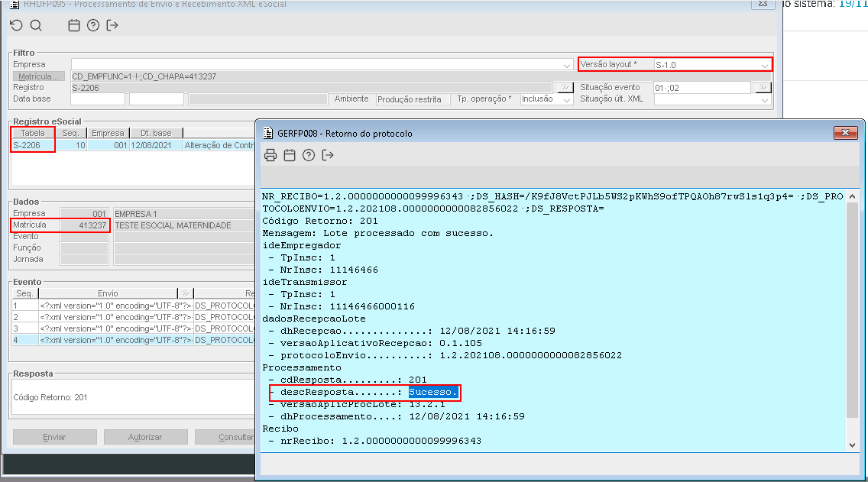Screen dimensions: 868x482
Task: Click the nrRecibo line in protocol text
Action: point(374,441)
